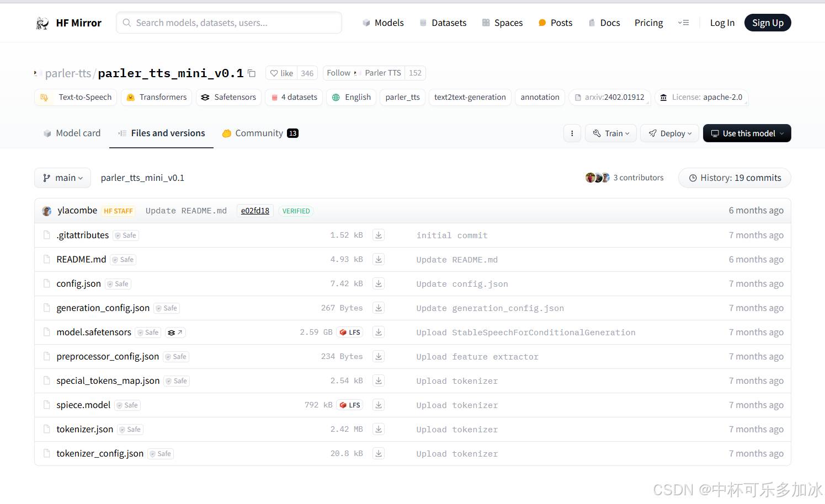
Task: Click the parler_tts tag
Action: point(402,97)
